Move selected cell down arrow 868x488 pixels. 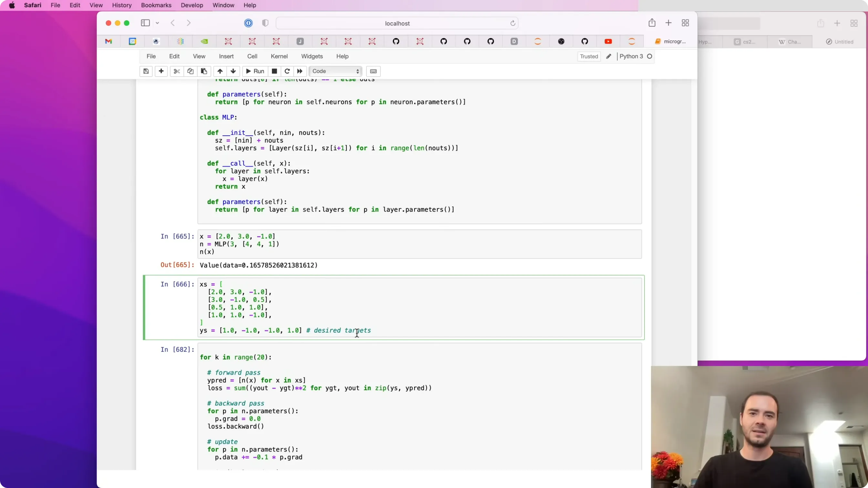233,71
